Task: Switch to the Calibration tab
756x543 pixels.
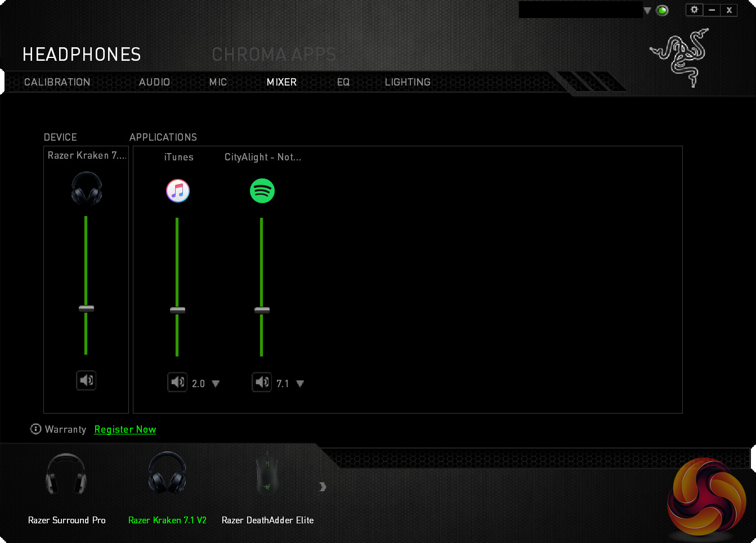Action: point(57,82)
